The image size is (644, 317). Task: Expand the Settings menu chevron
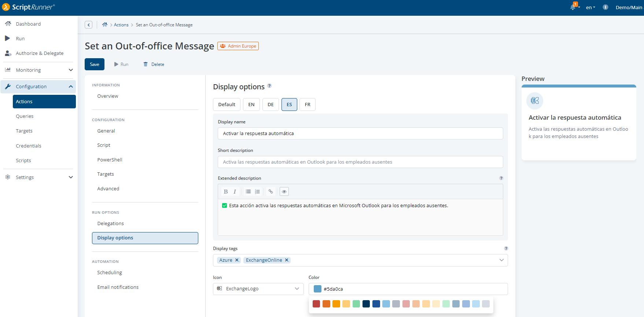coord(71,177)
